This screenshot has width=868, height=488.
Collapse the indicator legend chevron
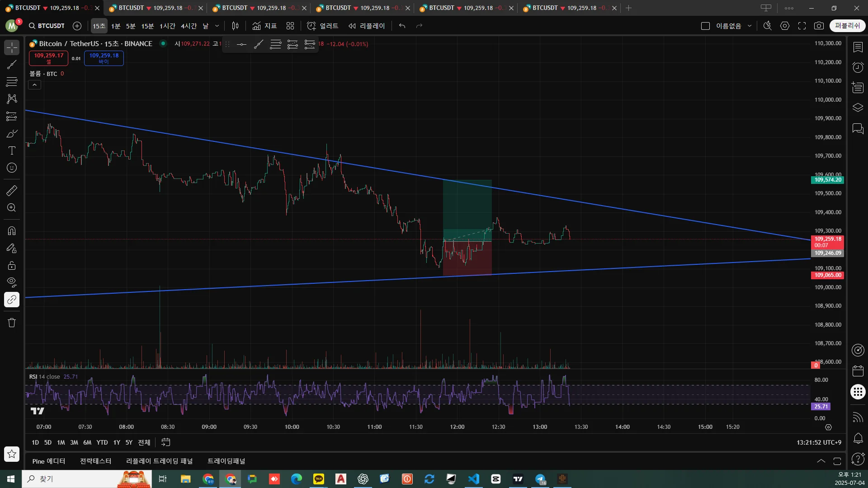coord(35,85)
